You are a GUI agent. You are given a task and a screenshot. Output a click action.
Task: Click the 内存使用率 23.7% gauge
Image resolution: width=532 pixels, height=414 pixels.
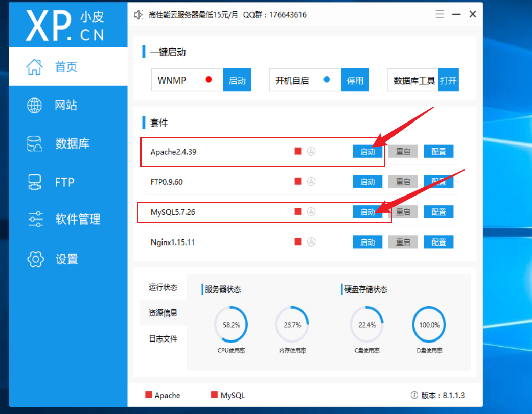coord(292,325)
